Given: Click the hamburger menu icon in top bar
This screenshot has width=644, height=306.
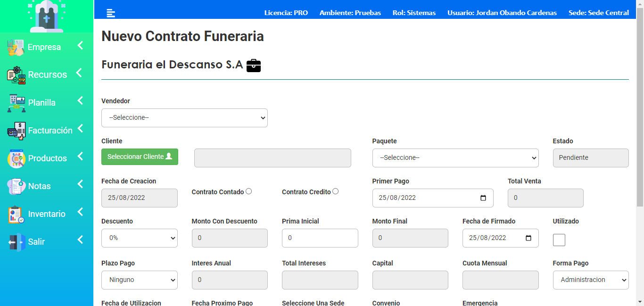Looking at the screenshot, I should (x=111, y=13).
